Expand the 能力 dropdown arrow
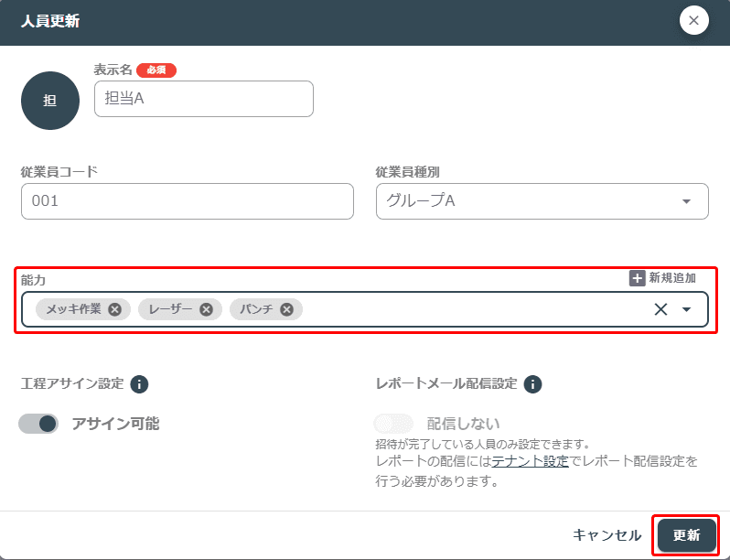The height and width of the screenshot is (560, 730). [686, 309]
